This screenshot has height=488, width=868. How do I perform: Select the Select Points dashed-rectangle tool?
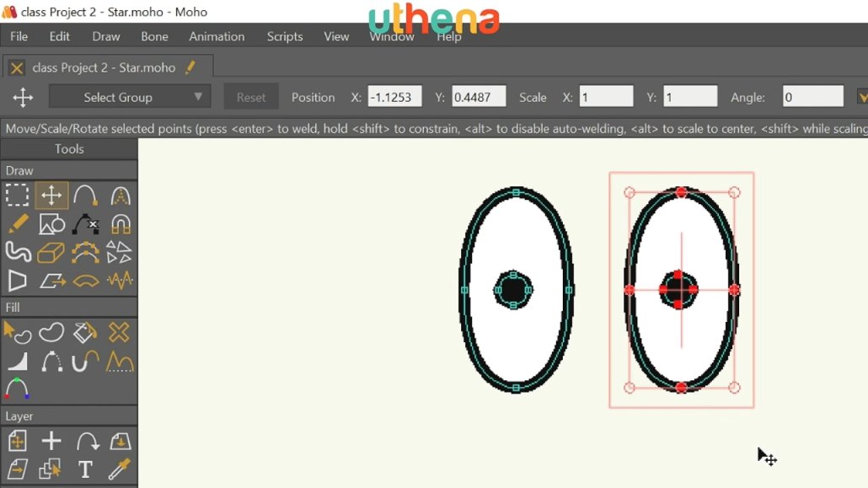point(17,196)
